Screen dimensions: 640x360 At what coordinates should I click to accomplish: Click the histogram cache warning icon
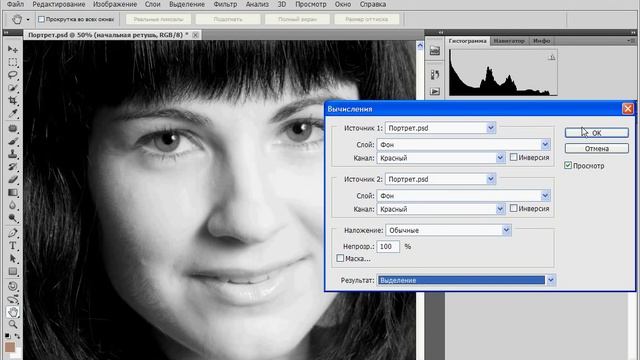[551, 57]
